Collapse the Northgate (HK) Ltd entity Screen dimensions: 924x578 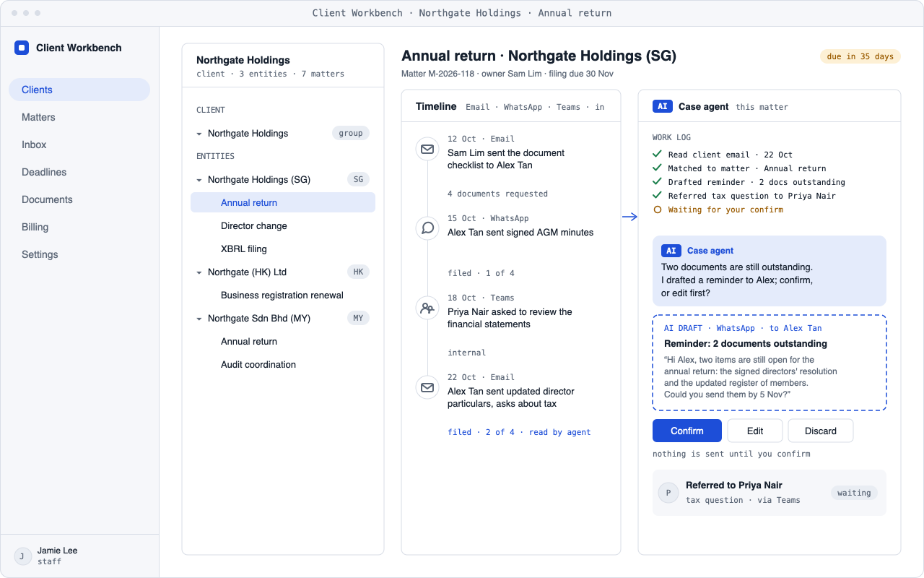(199, 272)
